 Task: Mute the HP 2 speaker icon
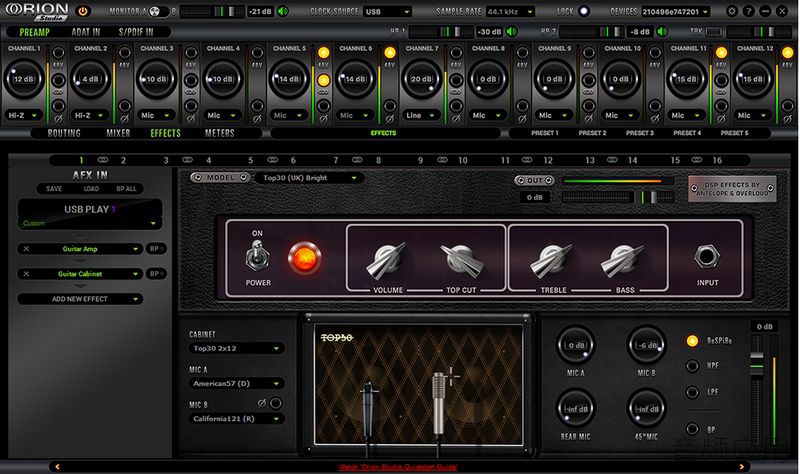pyautogui.click(x=662, y=32)
